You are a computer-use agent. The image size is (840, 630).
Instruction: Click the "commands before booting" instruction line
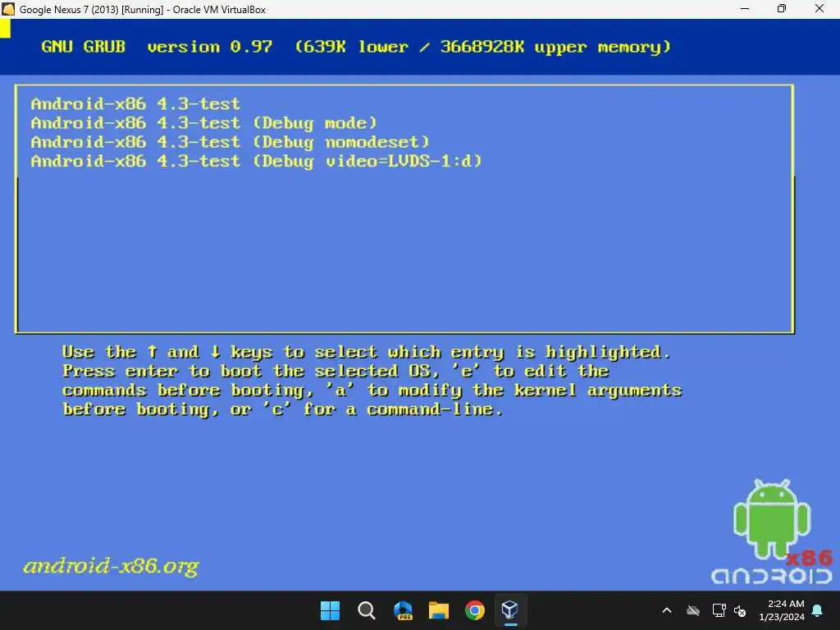pos(372,390)
